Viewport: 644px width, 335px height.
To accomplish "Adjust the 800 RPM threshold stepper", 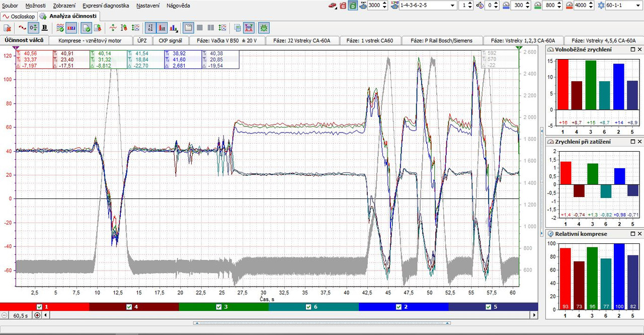I will [x=559, y=6].
